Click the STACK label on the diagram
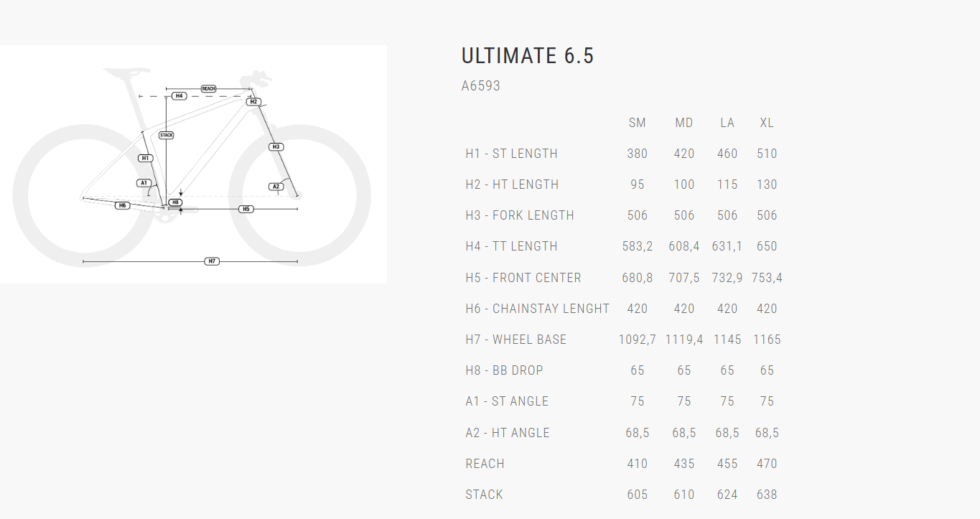The image size is (980, 519). point(166,135)
